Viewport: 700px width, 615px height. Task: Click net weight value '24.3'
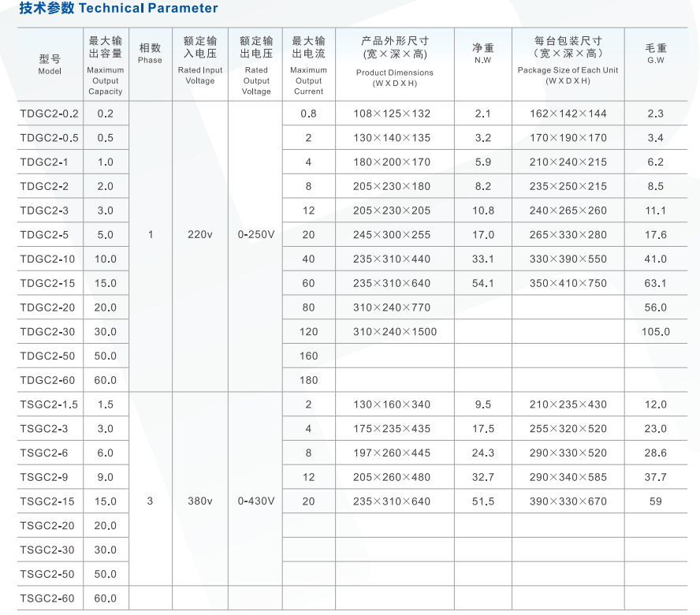[483, 453]
